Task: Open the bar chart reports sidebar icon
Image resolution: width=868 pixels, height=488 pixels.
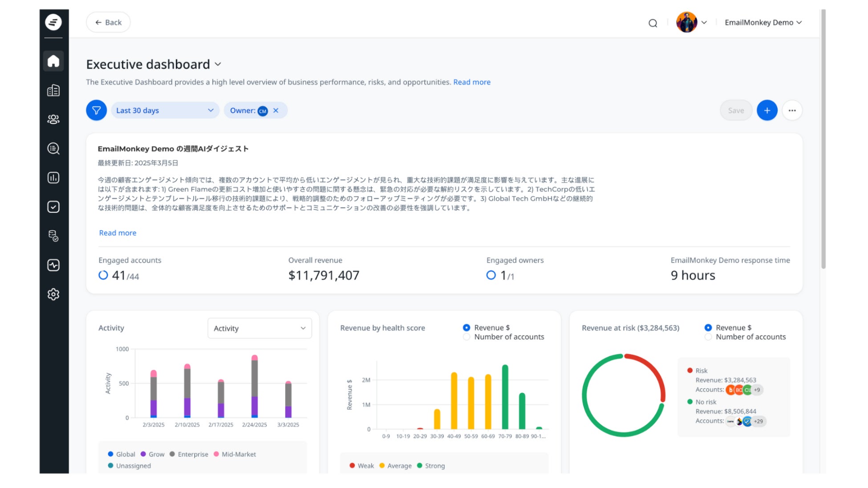Action: pos(53,177)
